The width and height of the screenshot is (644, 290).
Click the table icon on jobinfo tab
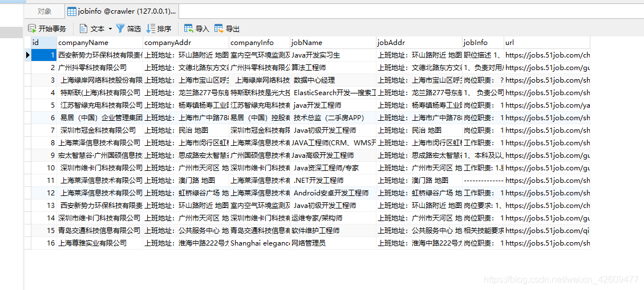71,11
